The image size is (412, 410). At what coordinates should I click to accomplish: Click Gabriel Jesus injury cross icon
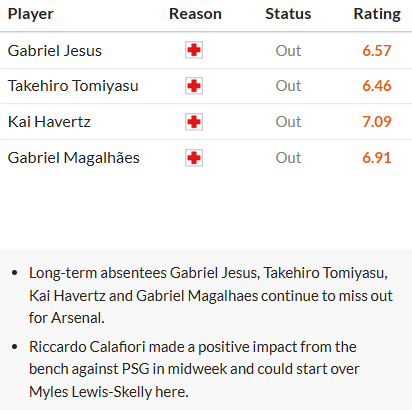click(194, 50)
